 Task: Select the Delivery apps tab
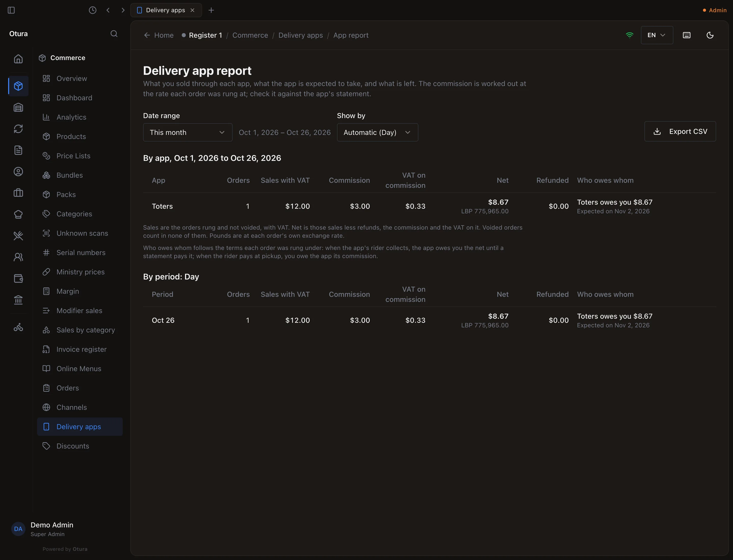coord(166,10)
